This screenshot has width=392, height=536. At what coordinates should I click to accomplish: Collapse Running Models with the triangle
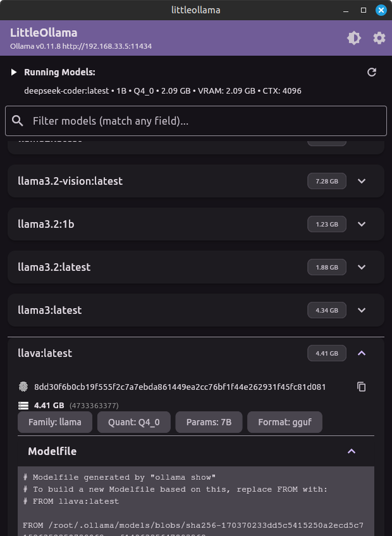(14, 72)
